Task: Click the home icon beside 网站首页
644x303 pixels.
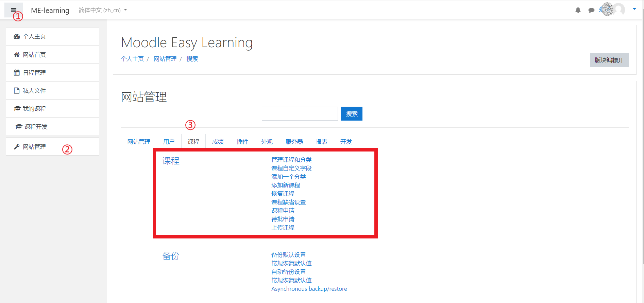Action: pyautogui.click(x=17, y=54)
